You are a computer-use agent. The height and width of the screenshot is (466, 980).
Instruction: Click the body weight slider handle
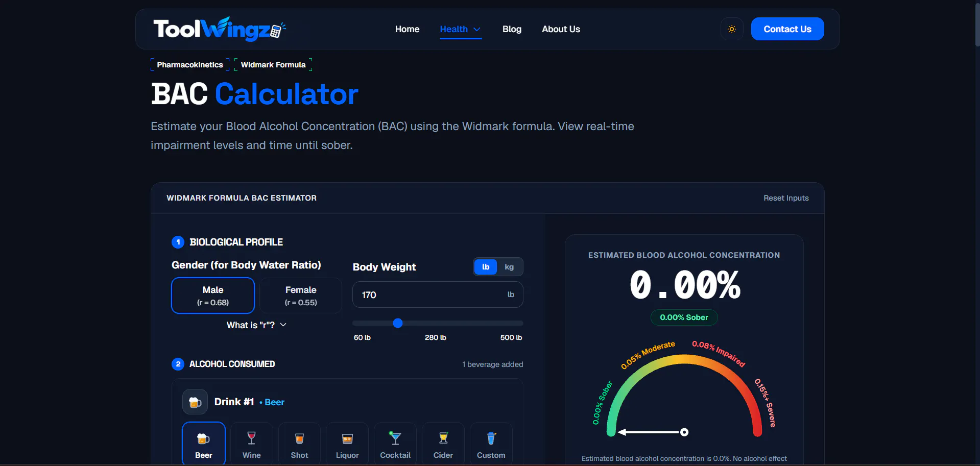click(x=398, y=323)
